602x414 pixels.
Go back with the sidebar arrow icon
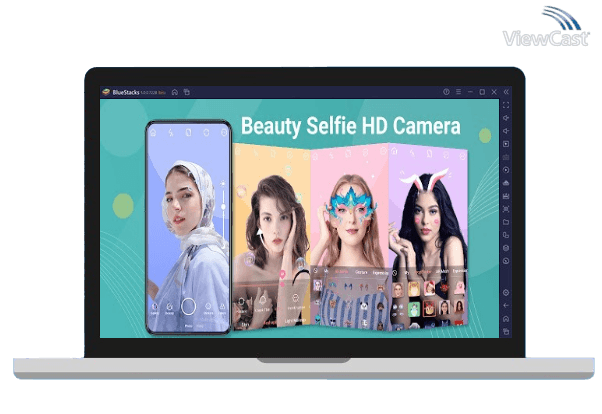(506, 306)
